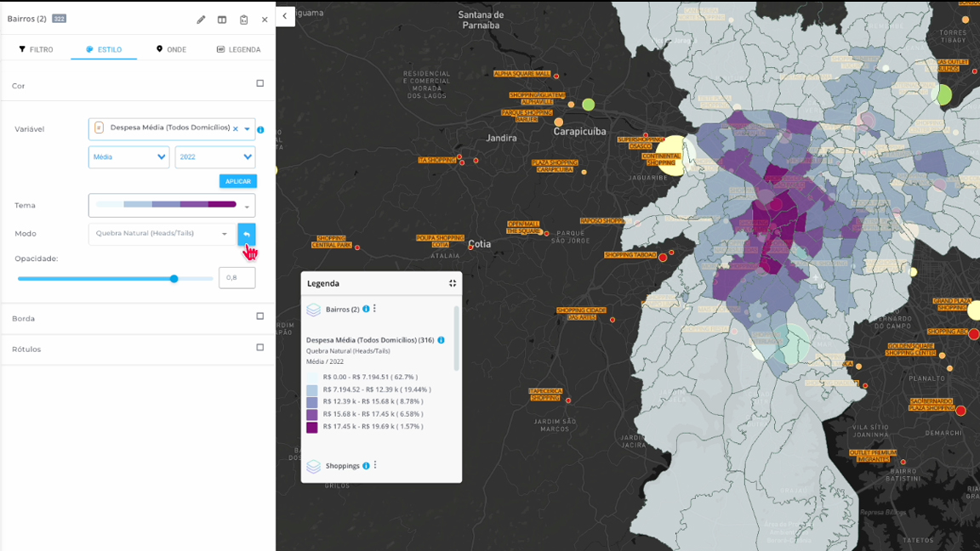Click the blue reset button next to Modo
This screenshot has width=980, height=551.
[x=246, y=234]
